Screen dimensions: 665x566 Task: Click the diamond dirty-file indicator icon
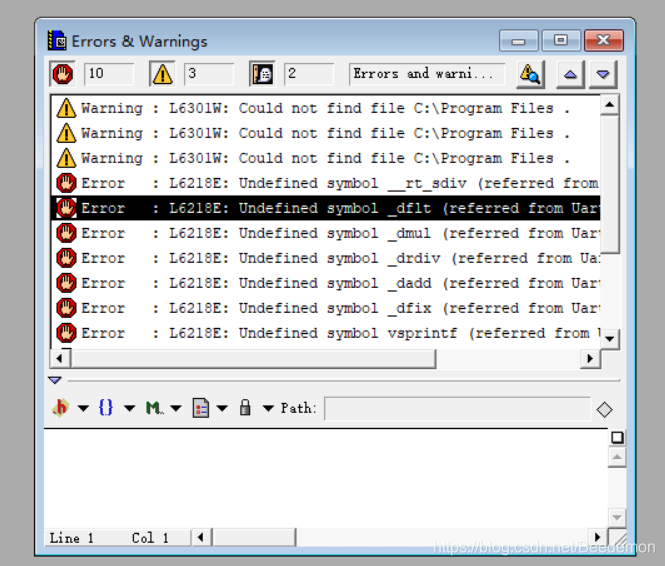pyautogui.click(x=604, y=410)
